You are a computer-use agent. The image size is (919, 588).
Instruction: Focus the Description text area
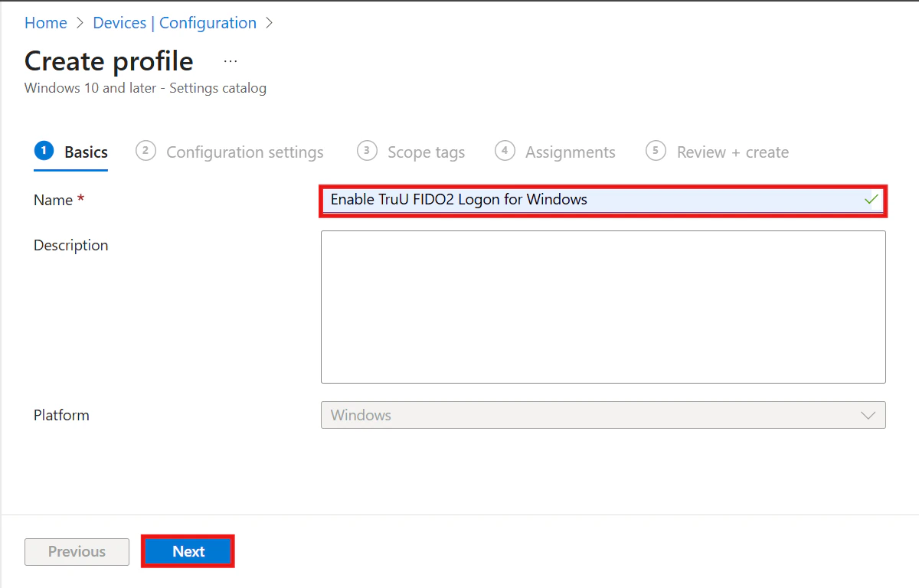point(603,306)
